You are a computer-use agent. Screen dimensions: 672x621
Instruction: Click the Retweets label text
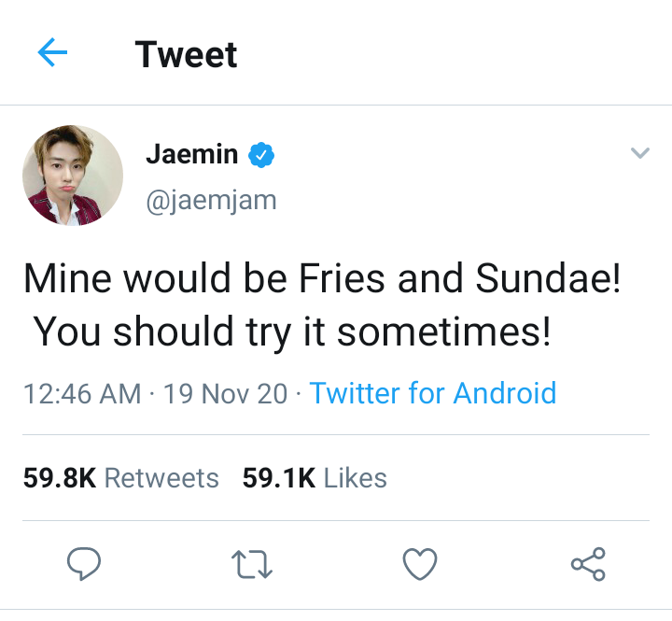tap(161, 478)
